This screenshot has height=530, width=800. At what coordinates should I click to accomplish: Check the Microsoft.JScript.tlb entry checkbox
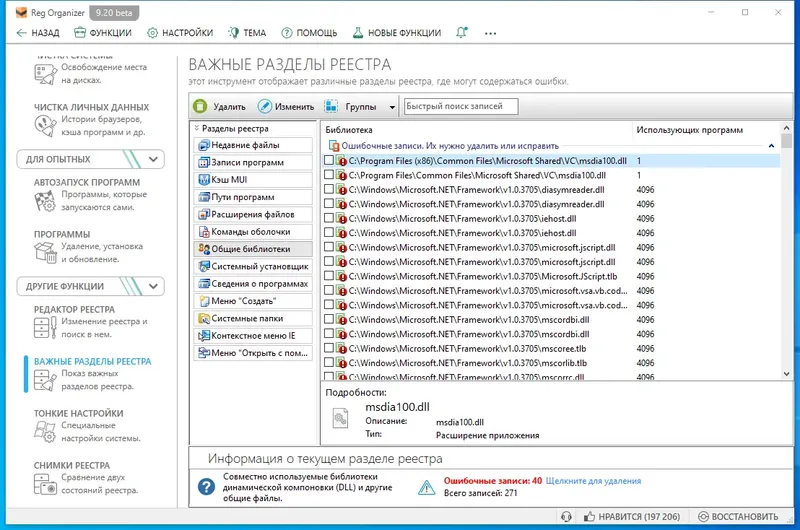[x=329, y=276]
